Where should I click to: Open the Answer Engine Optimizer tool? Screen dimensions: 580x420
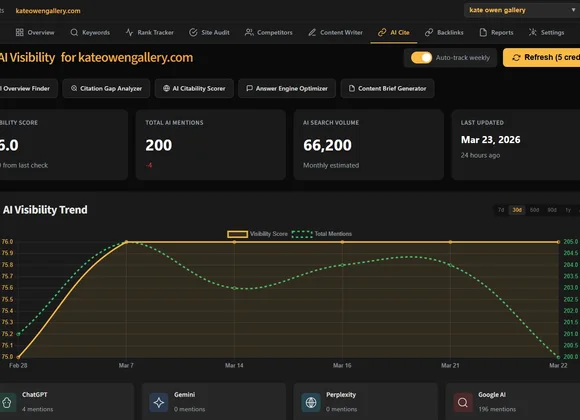(x=287, y=88)
